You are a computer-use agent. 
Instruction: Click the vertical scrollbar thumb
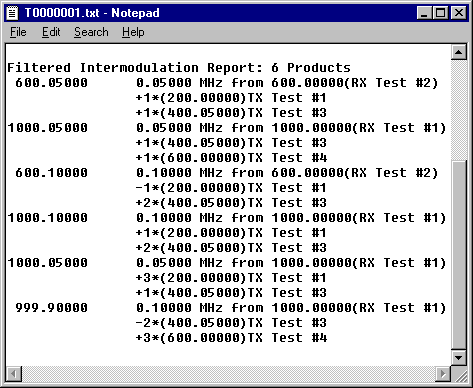point(459,255)
